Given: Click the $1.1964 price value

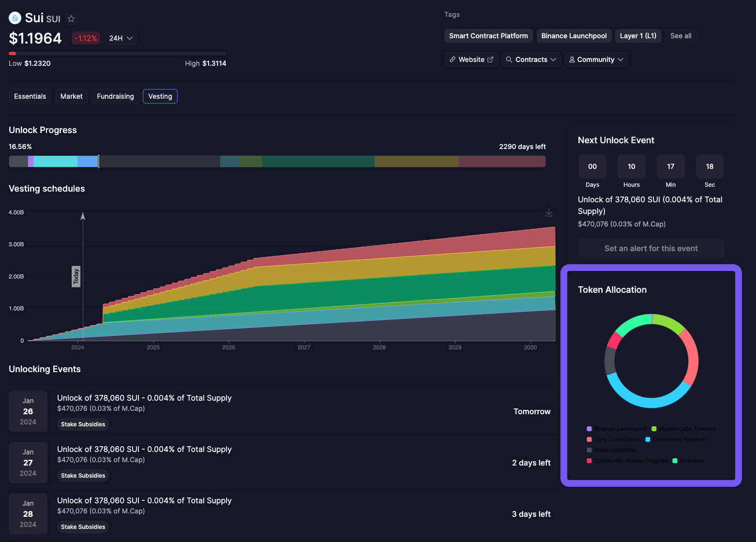Looking at the screenshot, I should tap(35, 38).
